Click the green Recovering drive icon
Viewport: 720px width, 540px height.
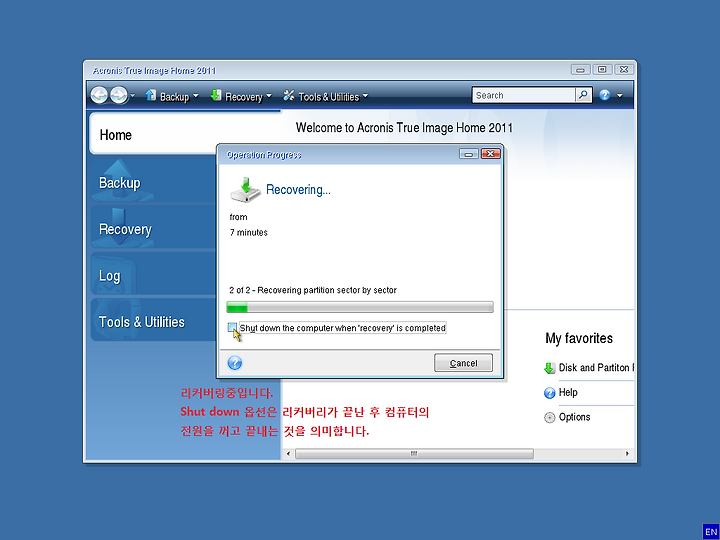pyautogui.click(x=246, y=189)
